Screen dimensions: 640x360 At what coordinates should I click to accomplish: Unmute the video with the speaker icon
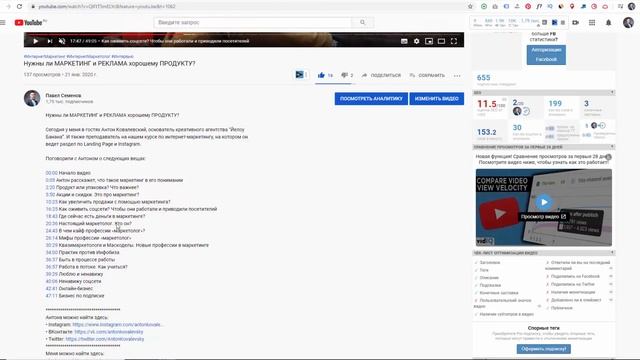tap(62, 41)
